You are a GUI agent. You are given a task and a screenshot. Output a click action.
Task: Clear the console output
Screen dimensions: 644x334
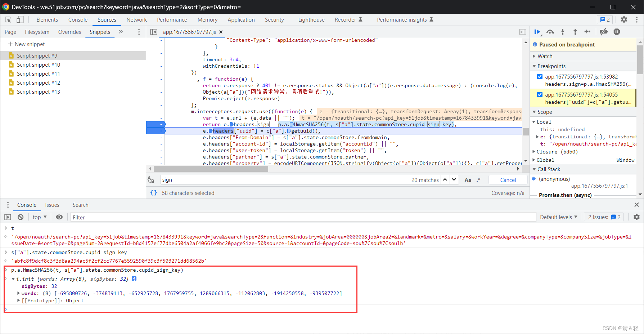pyautogui.click(x=21, y=217)
